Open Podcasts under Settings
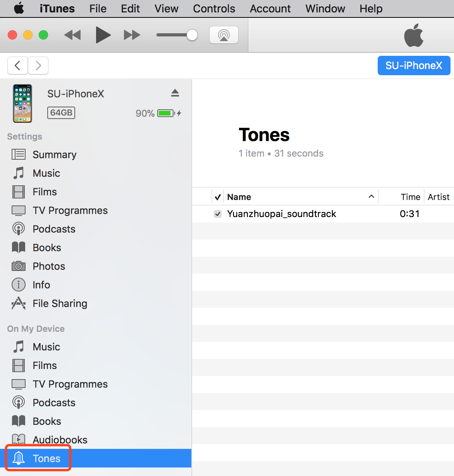 pos(96,229)
